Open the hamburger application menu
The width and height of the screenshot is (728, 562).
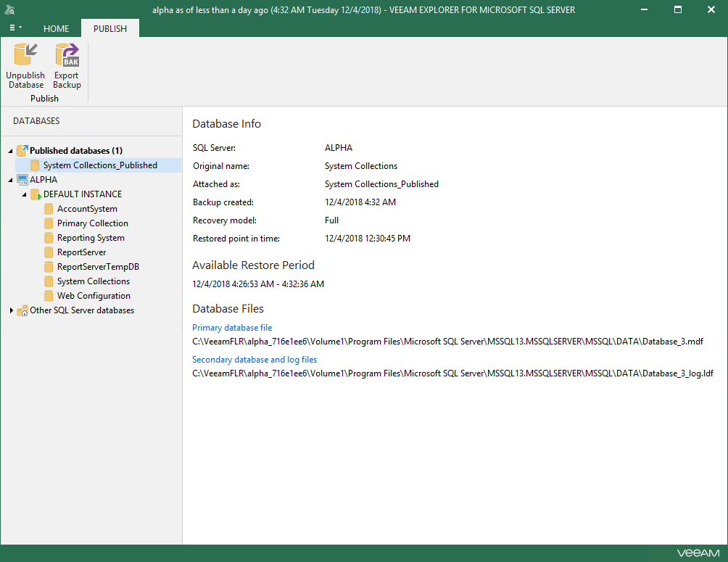(x=15, y=28)
